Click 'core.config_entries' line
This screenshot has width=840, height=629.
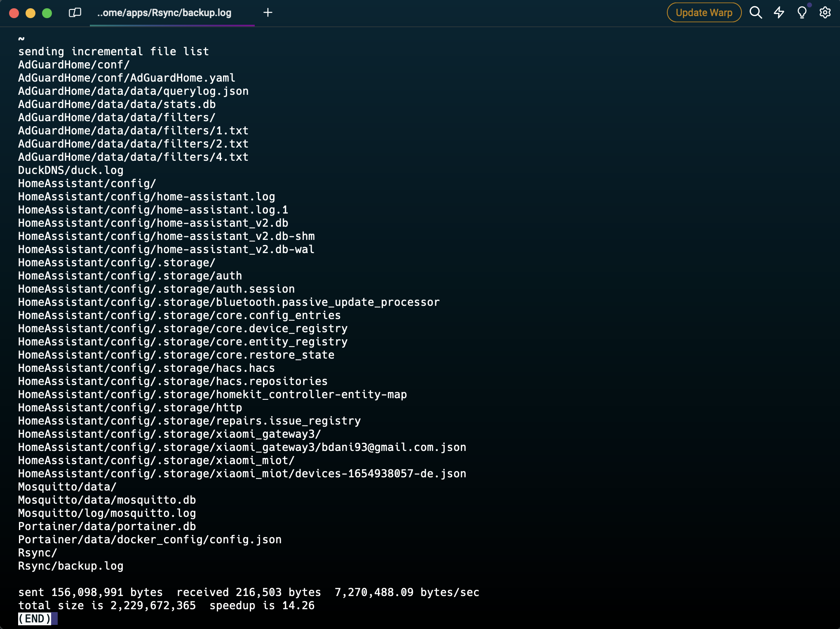click(x=179, y=315)
